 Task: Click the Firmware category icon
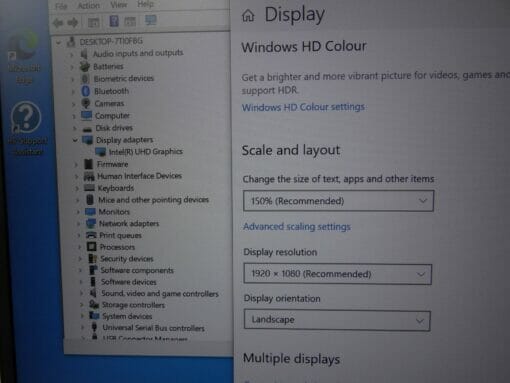(88, 164)
